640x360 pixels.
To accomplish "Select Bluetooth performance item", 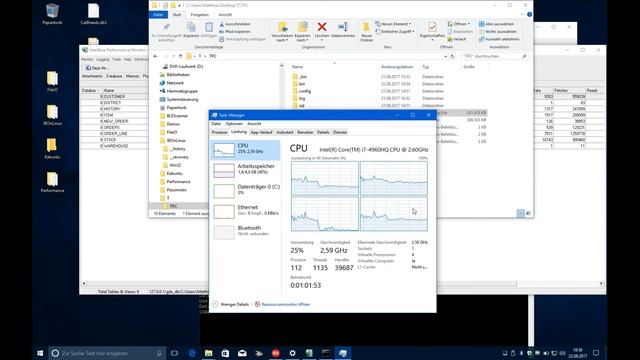I will click(x=245, y=231).
